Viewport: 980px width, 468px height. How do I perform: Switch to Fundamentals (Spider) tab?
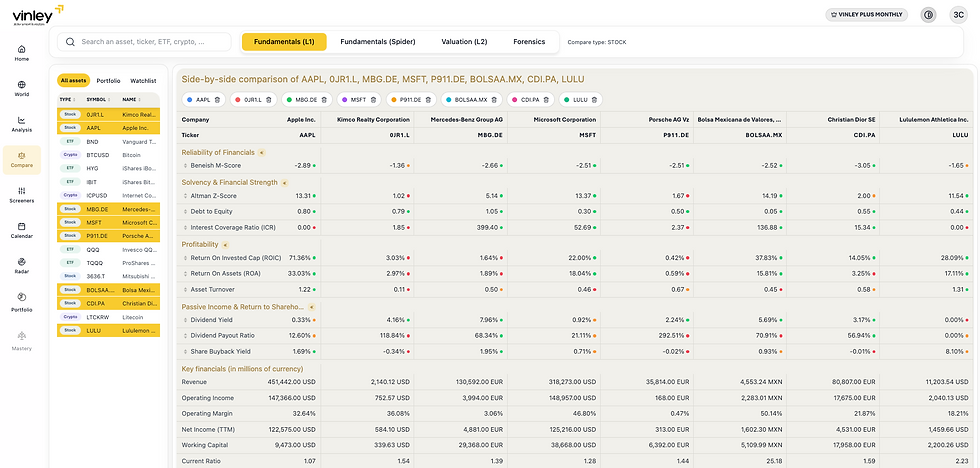378,42
